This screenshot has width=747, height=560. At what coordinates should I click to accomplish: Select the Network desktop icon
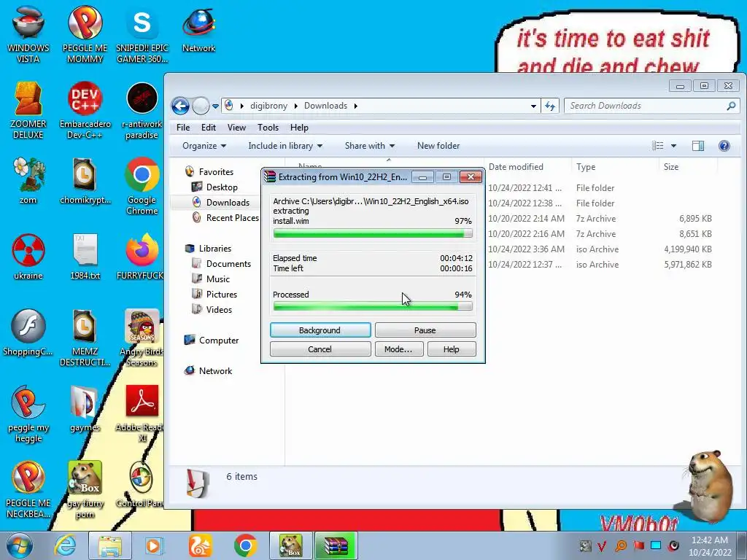click(x=198, y=29)
